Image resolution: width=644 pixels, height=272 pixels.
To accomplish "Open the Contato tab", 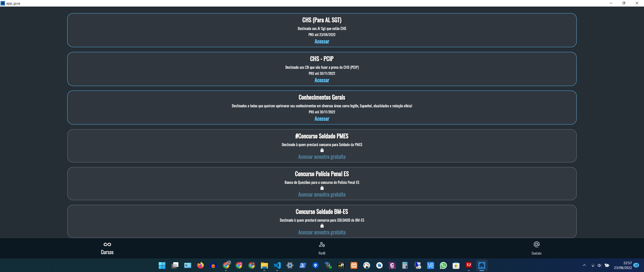I will pos(536,253).
